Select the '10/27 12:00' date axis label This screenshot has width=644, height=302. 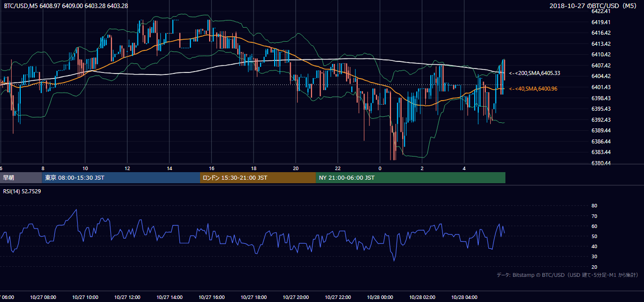127,297
